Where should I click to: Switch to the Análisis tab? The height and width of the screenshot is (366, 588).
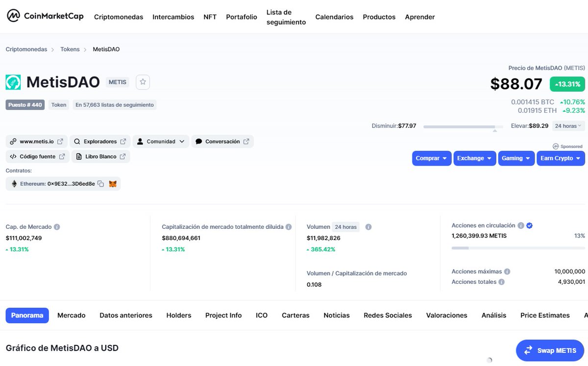point(494,316)
